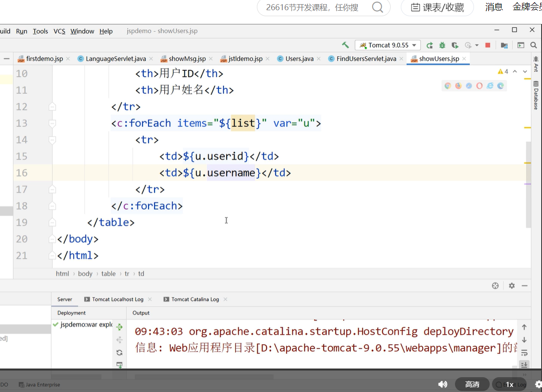Preview the page in Edge
Screen dimensions: 542x392
point(500,86)
